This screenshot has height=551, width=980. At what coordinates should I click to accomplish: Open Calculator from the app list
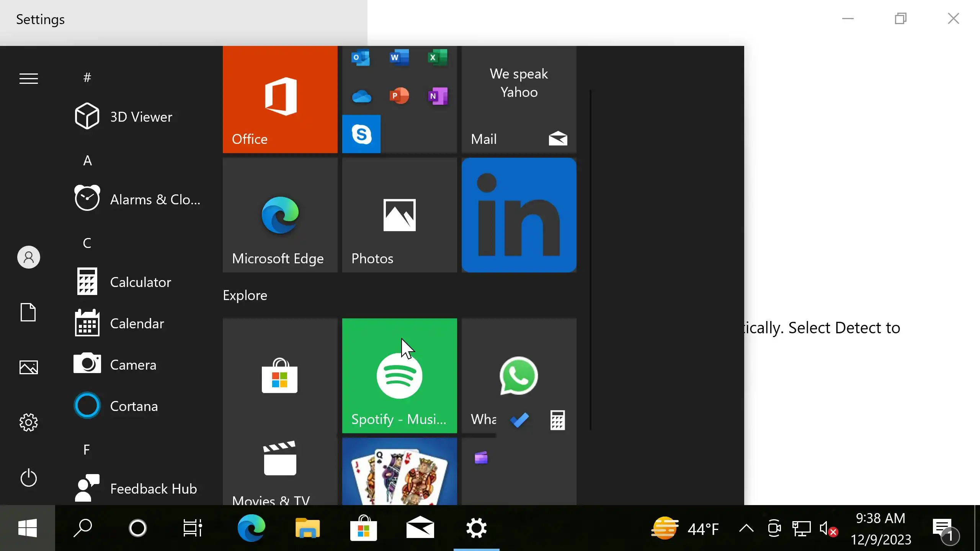[140, 282]
